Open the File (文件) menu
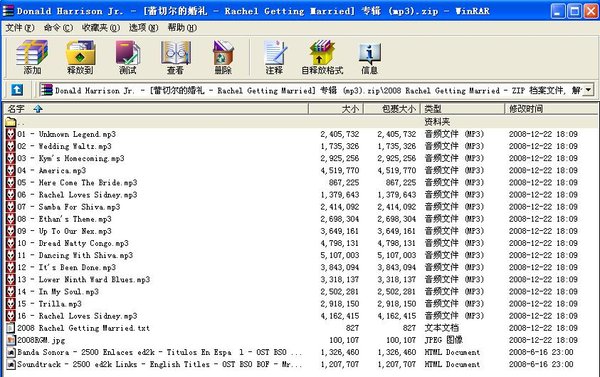Screen dimensions: 600x377 (x=20, y=28)
